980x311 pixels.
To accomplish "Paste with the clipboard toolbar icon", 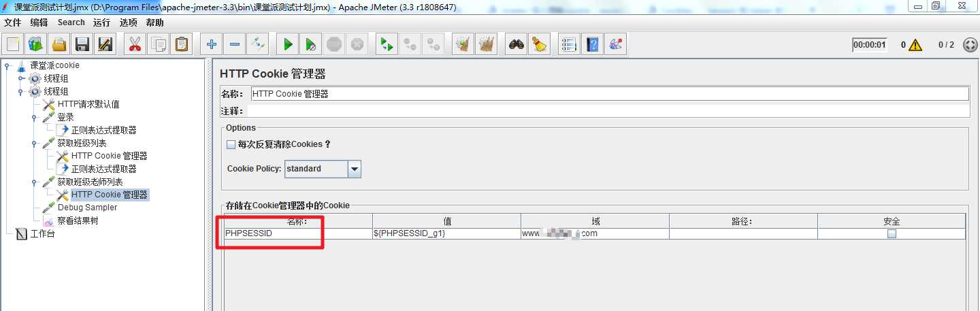I will click(182, 44).
